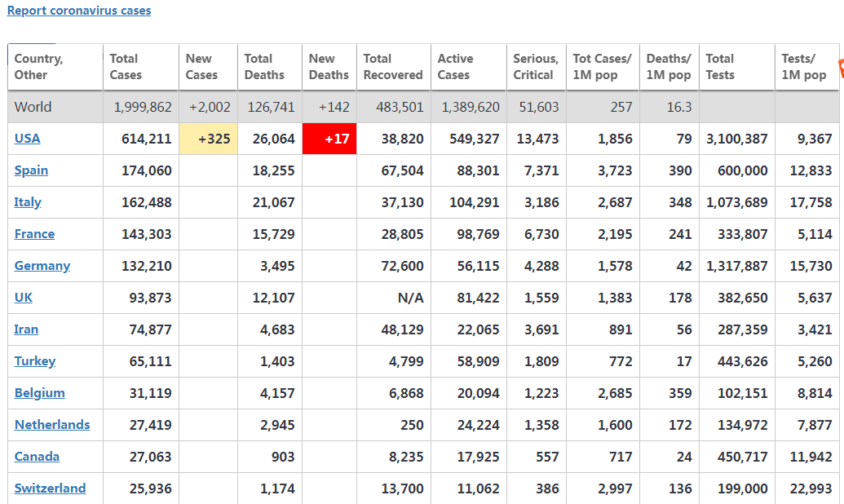844x504 pixels.
Task: Sort by Total Recovered column header
Action: (x=394, y=67)
